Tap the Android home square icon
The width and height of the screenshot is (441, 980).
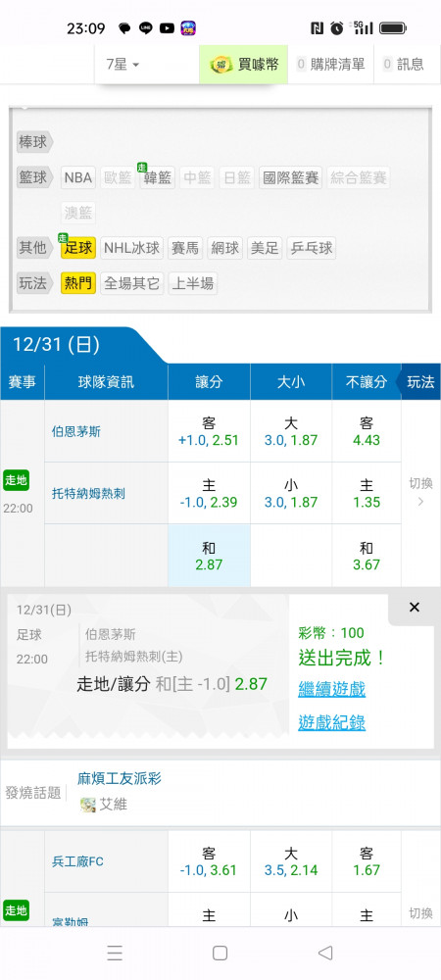pos(220,953)
